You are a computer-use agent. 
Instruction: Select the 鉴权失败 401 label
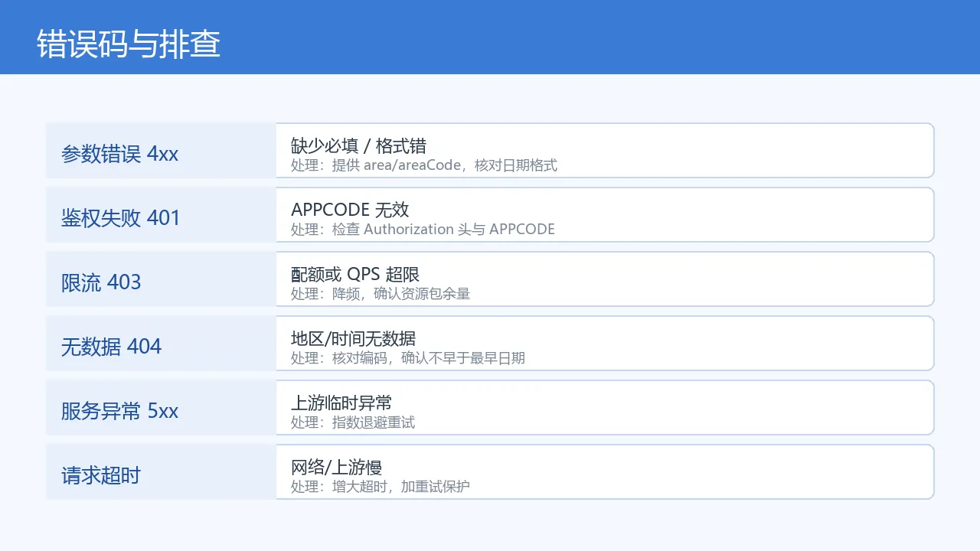[x=120, y=218]
